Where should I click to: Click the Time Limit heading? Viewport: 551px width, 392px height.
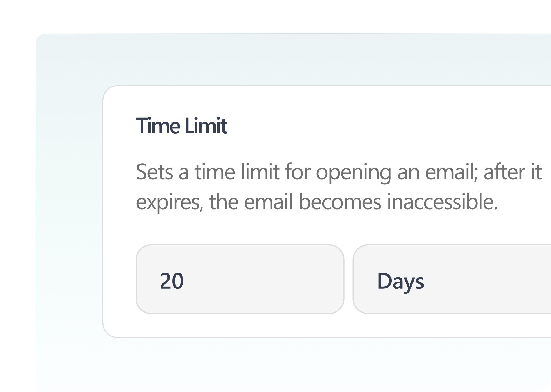tap(182, 126)
